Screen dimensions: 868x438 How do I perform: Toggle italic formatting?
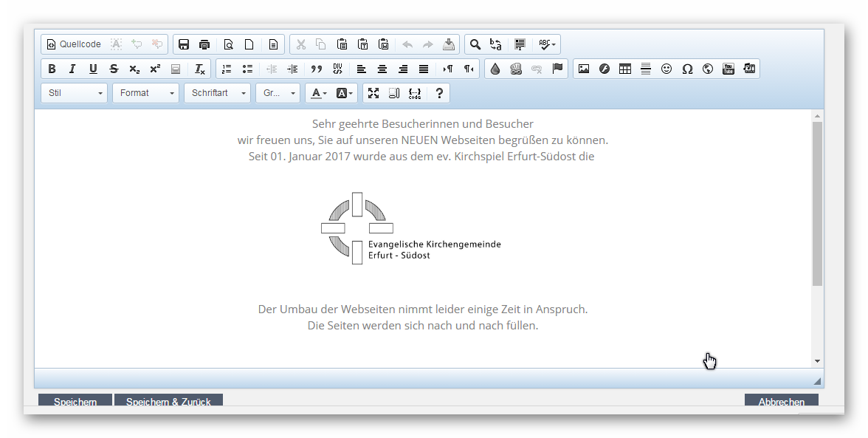tap(72, 69)
